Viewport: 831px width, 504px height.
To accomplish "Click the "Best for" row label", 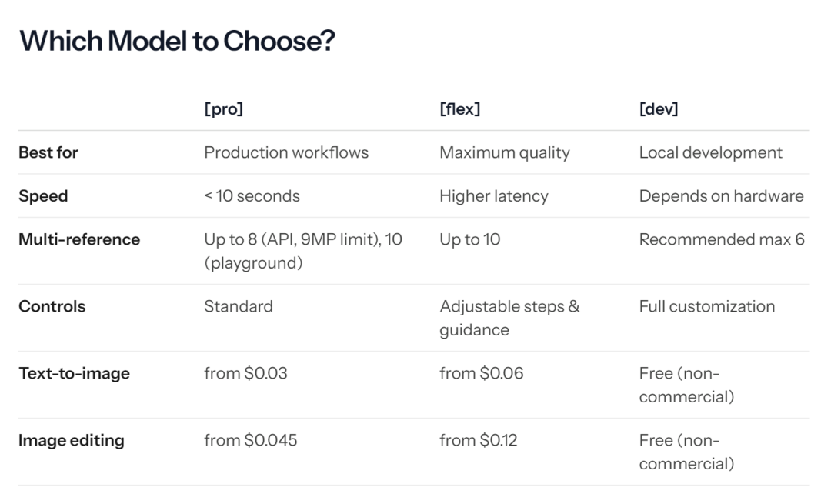I will click(48, 152).
